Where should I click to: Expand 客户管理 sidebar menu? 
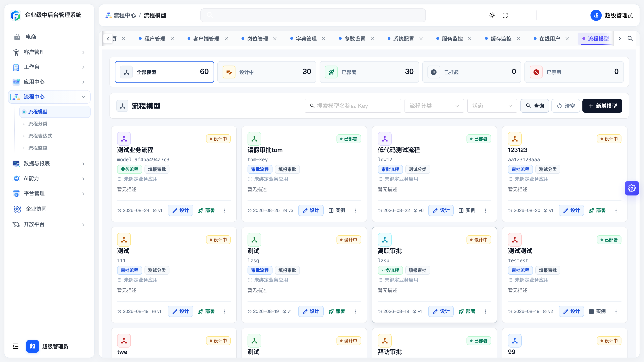[x=49, y=52]
